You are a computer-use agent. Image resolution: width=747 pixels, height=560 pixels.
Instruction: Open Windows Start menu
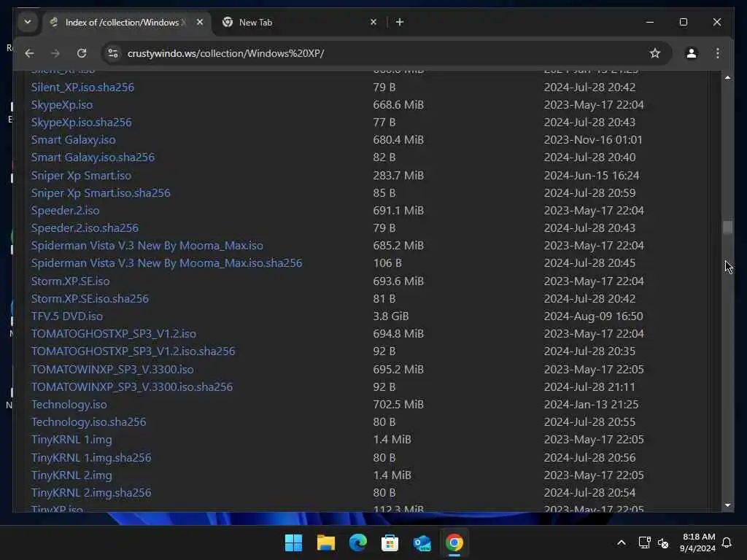coord(293,542)
